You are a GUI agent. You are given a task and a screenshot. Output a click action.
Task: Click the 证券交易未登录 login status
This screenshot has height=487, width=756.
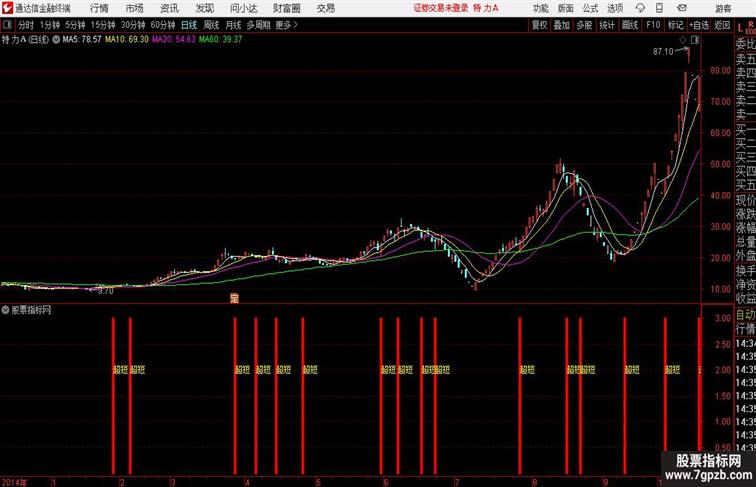[441, 8]
